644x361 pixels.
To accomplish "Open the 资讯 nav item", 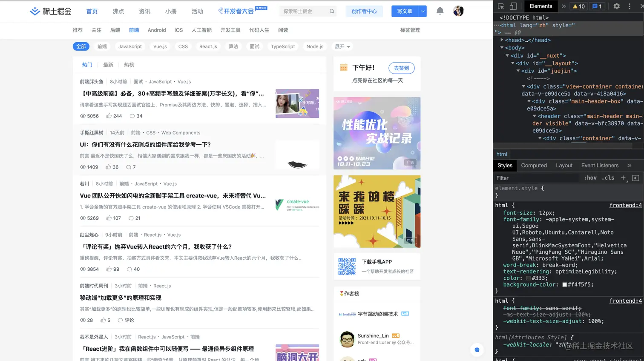I will click(x=144, y=11).
